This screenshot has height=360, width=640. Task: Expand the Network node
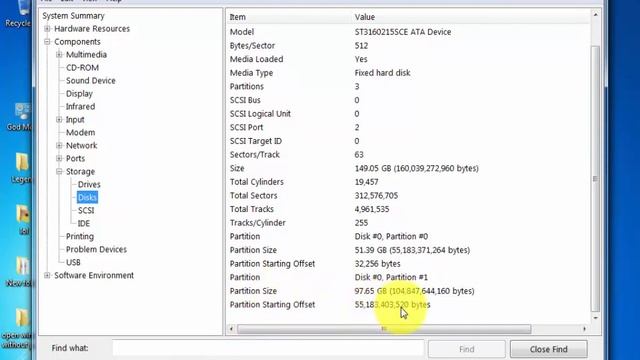tap(59, 145)
